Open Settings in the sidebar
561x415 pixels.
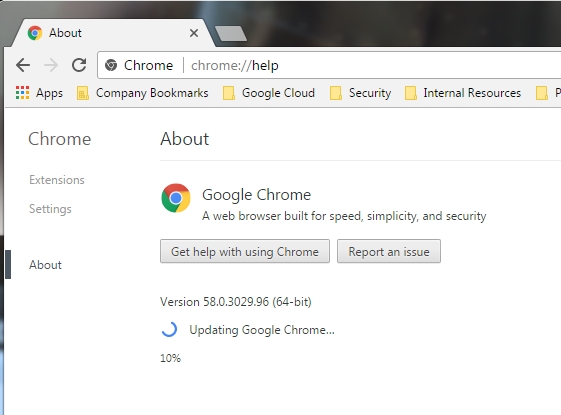pos(50,209)
